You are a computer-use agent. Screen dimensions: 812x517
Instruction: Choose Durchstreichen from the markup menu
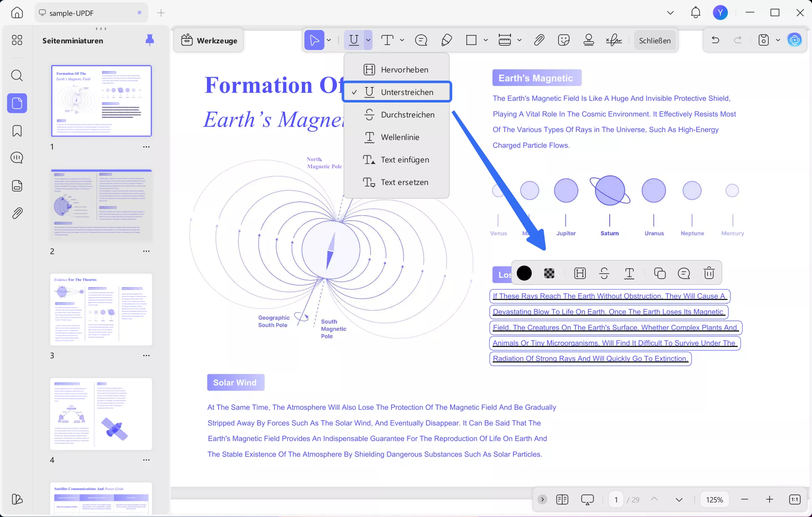pyautogui.click(x=407, y=115)
